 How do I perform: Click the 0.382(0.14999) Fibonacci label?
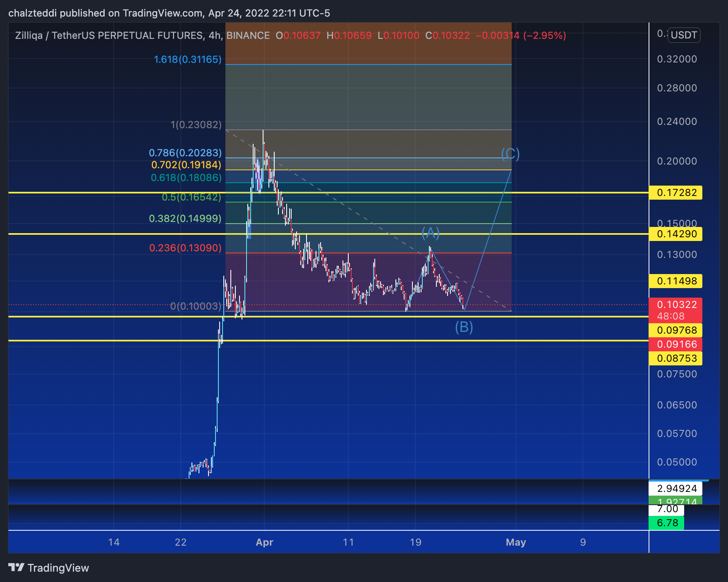[x=185, y=218]
